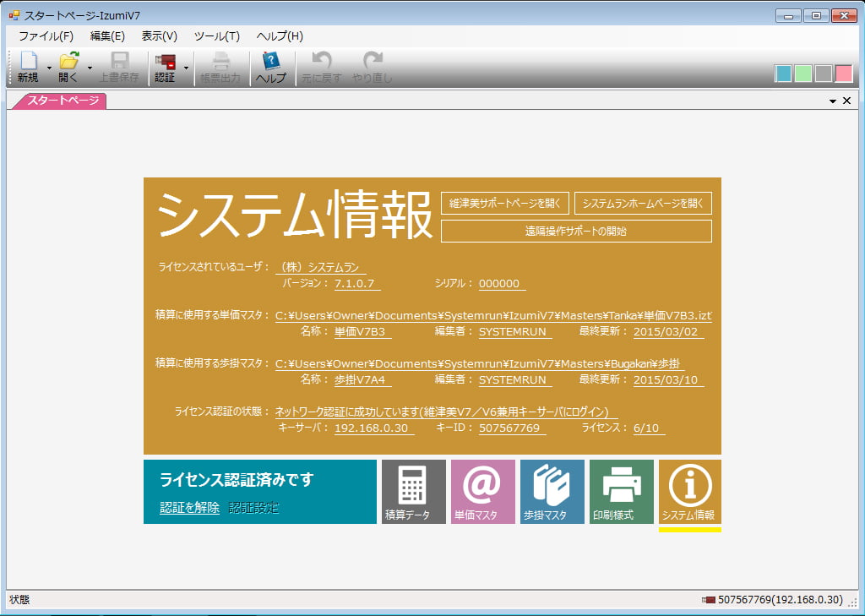The height and width of the screenshot is (616, 865).
Task: Open the 積算データ calculator tile
Action: tap(414, 491)
